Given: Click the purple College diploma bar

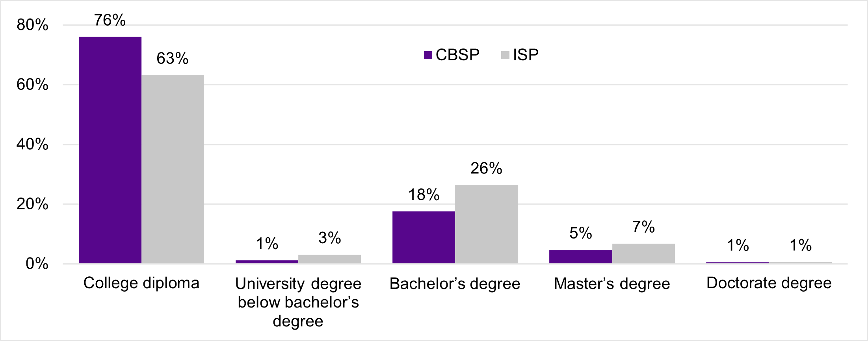Looking at the screenshot, I should pyautogui.click(x=110, y=150).
